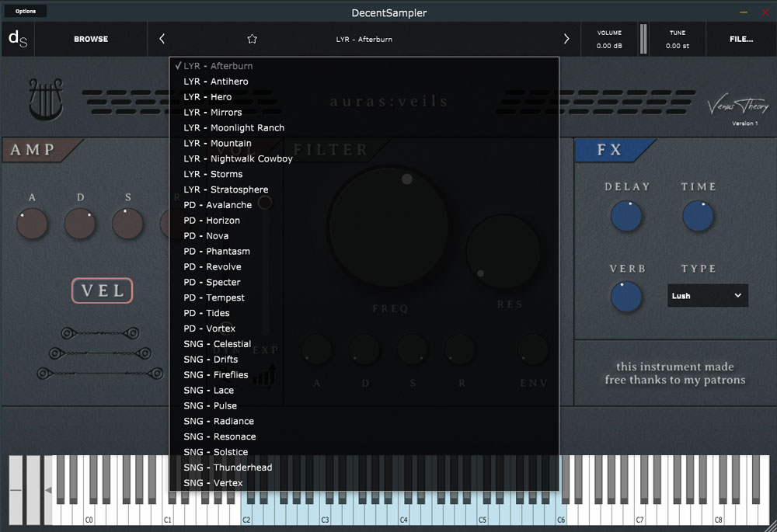Toggle the VEL velocity button

coord(103,290)
